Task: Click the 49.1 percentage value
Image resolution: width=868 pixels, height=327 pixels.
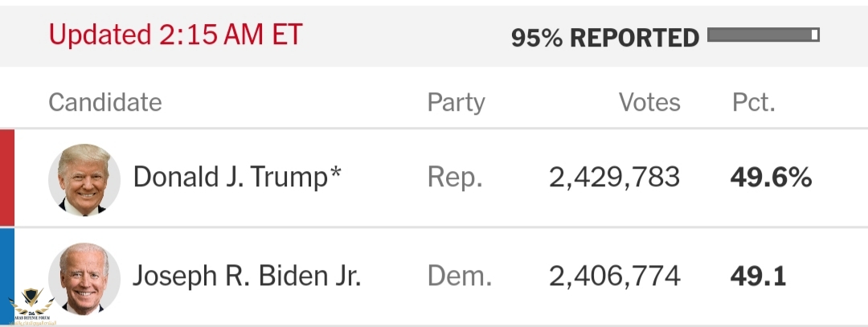Action: (759, 276)
